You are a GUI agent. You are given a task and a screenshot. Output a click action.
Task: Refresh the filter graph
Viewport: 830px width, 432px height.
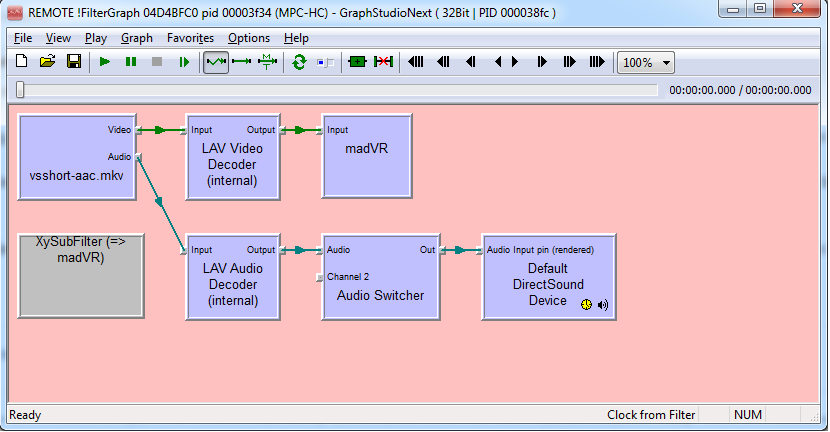pyautogui.click(x=299, y=62)
